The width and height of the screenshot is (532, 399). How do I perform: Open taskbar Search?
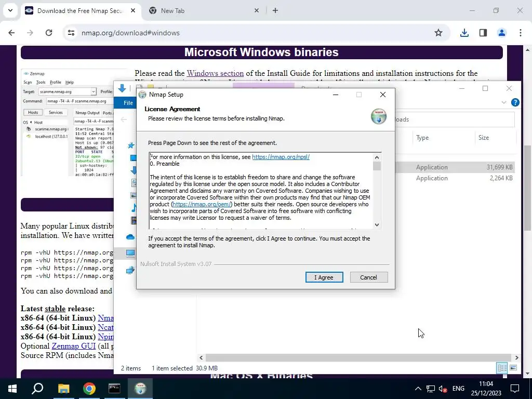37,389
